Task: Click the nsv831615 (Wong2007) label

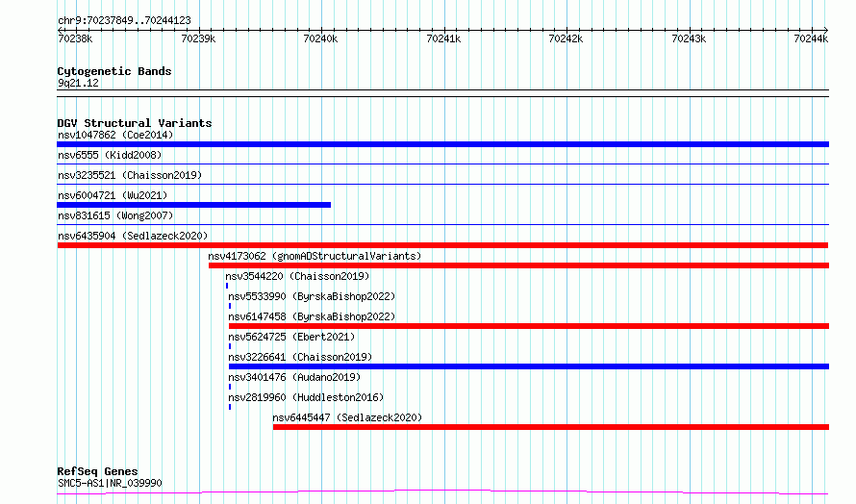Action: tap(115, 215)
